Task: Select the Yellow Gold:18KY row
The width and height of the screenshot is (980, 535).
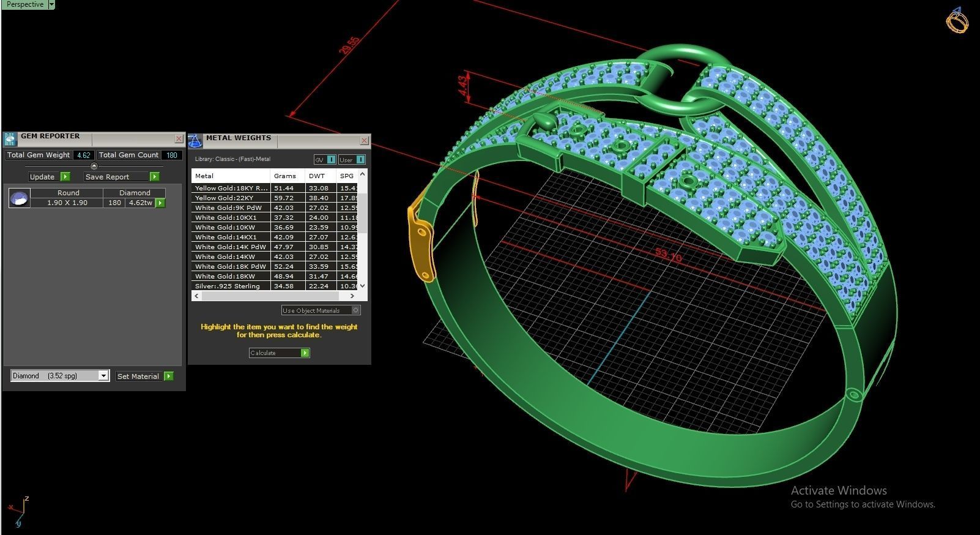Action: click(x=275, y=188)
